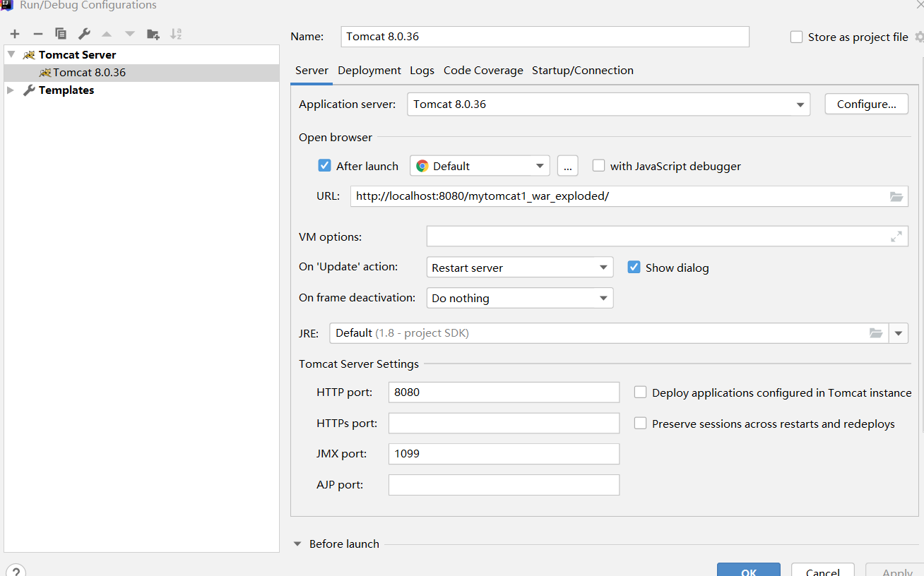Move configuration up with arrow icon
This screenshot has width=924, height=576.
pyautogui.click(x=107, y=34)
